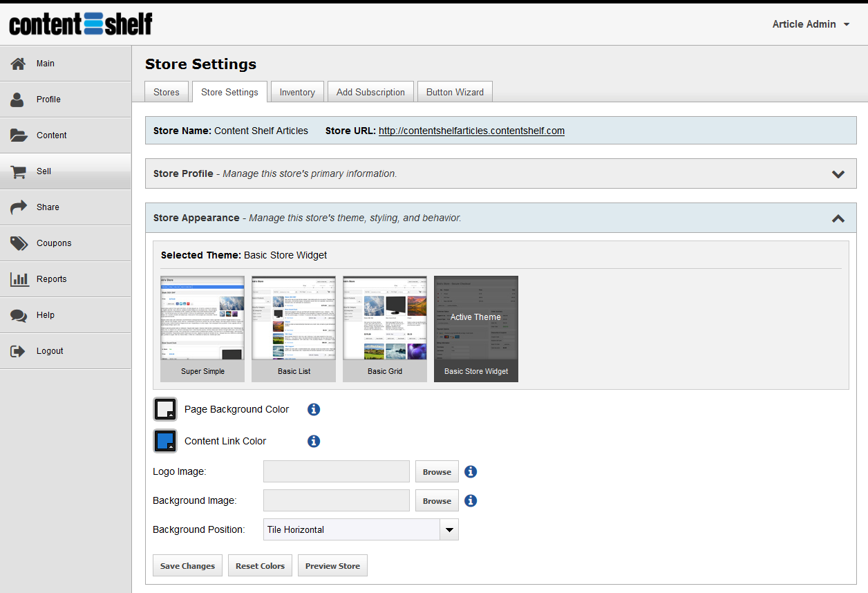Click the Selected Theme: Basic Store Widget text
Screen dimensions: 868x593
pyautogui.click(x=244, y=255)
